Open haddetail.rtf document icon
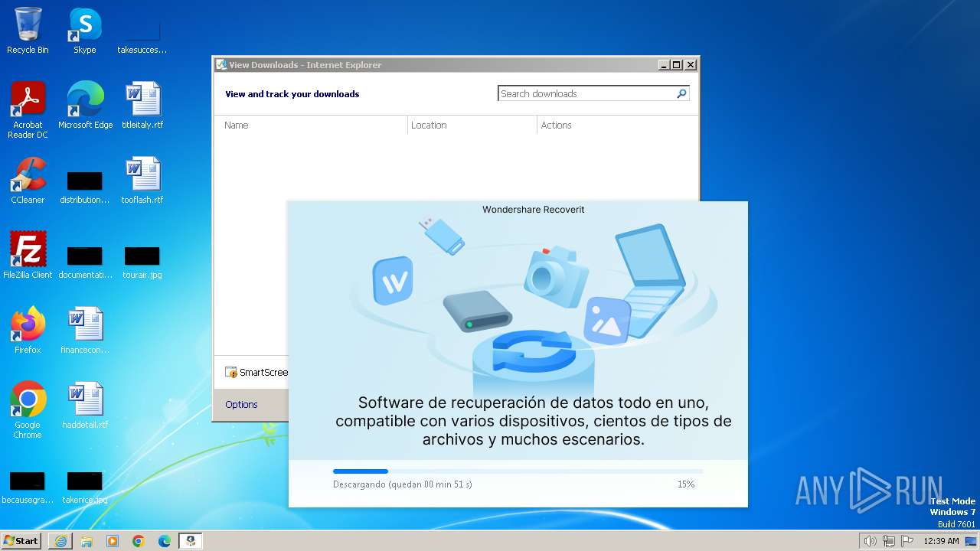 tap(85, 406)
